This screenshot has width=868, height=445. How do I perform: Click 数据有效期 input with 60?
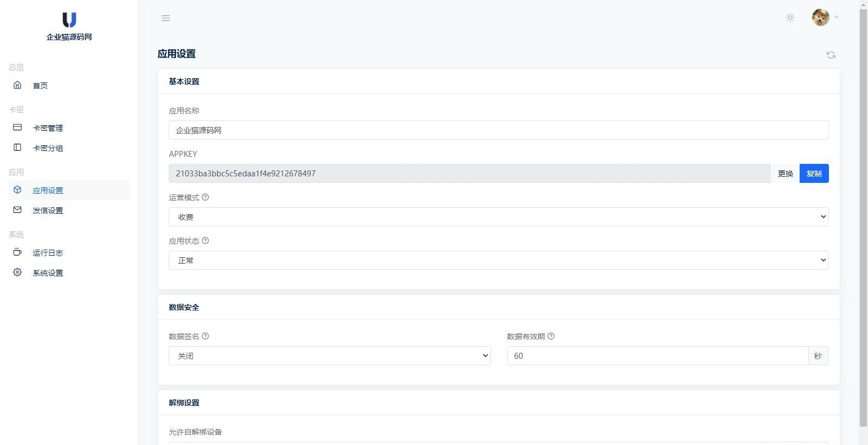(x=658, y=356)
